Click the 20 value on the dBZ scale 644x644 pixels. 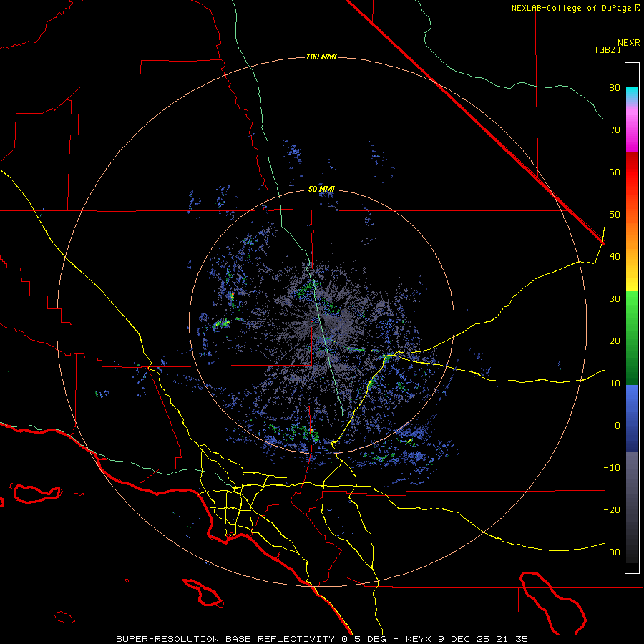[x=615, y=342]
